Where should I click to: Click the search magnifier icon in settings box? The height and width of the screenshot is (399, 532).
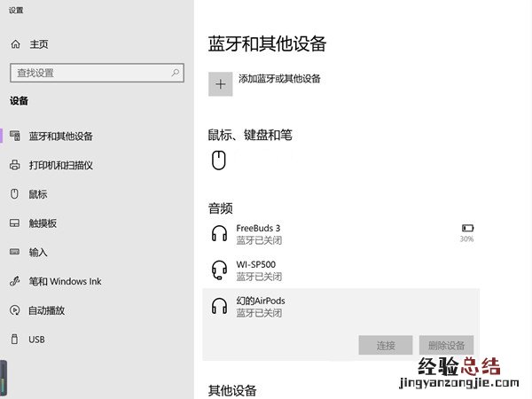[176, 73]
